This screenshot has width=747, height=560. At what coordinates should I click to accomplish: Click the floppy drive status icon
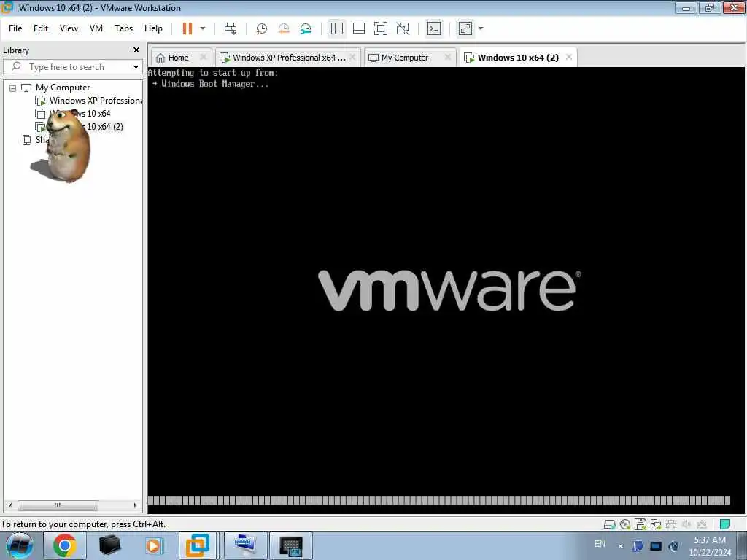click(640, 525)
